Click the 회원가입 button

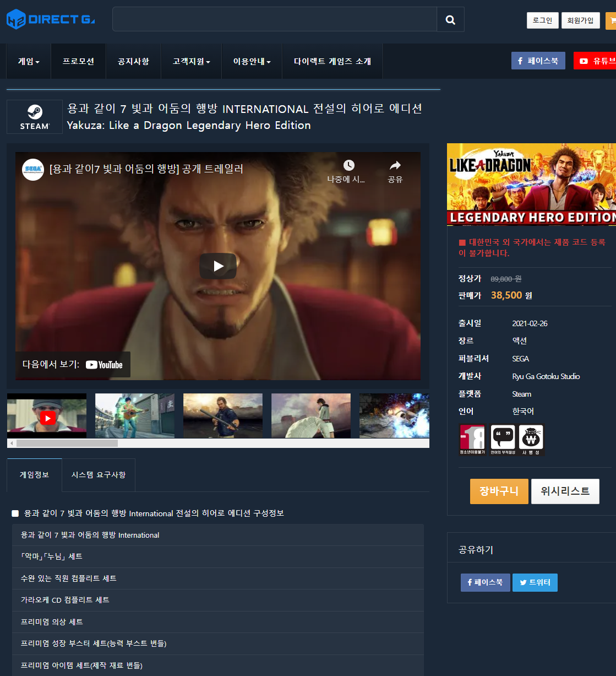click(580, 20)
